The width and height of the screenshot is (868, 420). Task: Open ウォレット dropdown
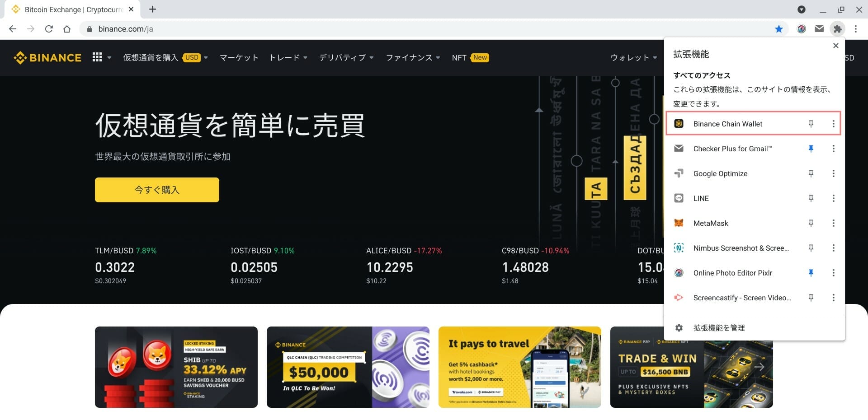coord(633,58)
